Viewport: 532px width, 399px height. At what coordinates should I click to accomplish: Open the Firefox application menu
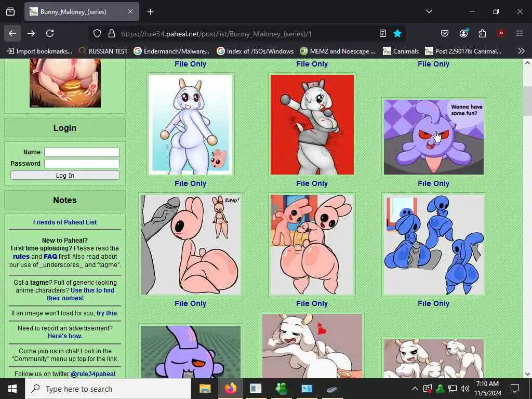[x=520, y=33]
